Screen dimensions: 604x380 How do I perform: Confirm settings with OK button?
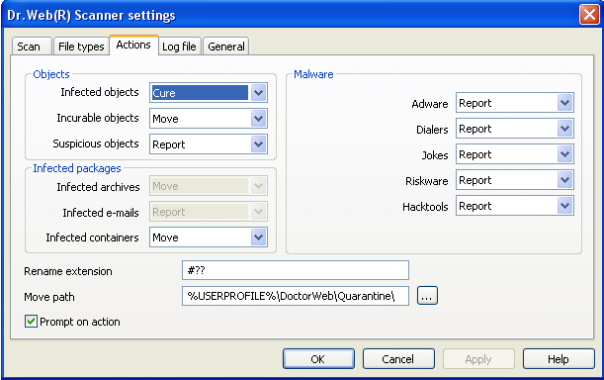click(319, 359)
